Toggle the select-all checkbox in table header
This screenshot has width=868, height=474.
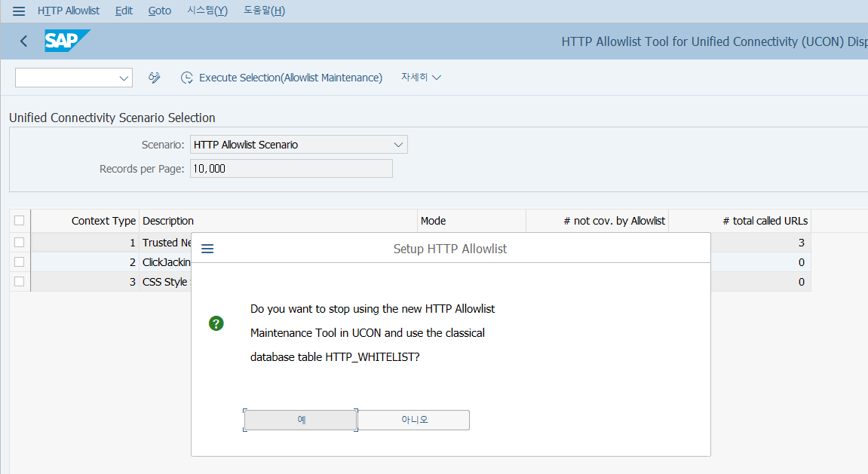tap(20, 221)
